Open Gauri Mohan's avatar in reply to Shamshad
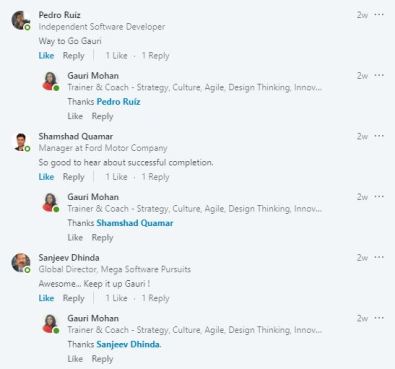395x369 pixels. click(x=50, y=202)
